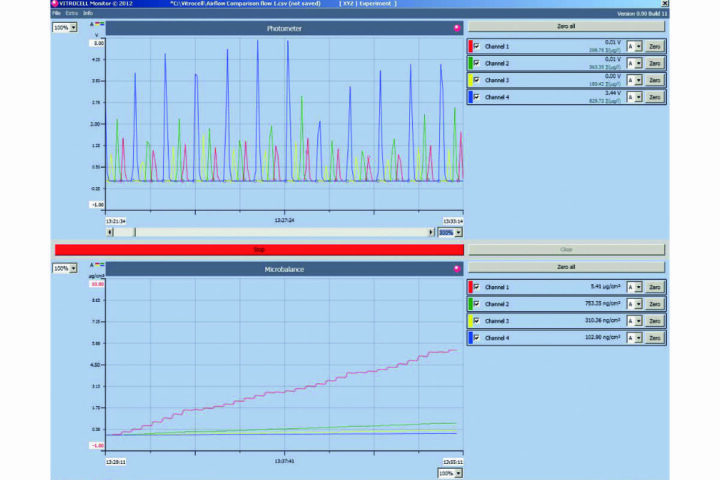The image size is (720, 480).
Task: Click the Photometer horizontal time scrollbar track
Action: 280,232
